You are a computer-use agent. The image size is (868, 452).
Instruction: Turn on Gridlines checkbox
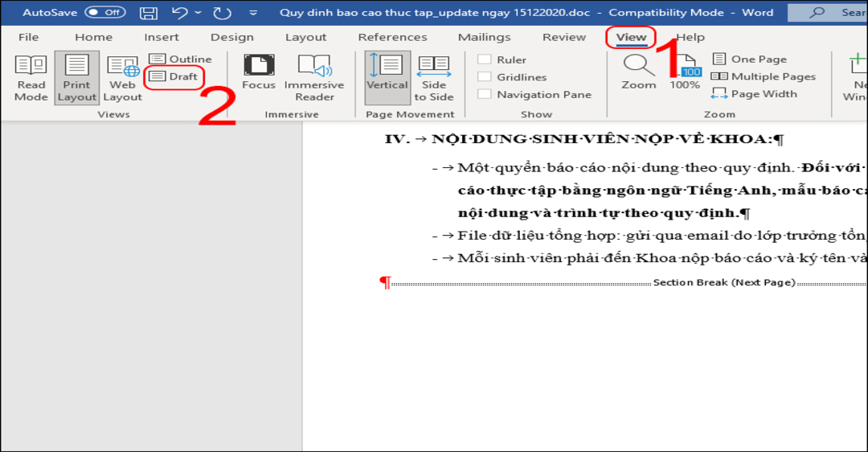point(485,77)
